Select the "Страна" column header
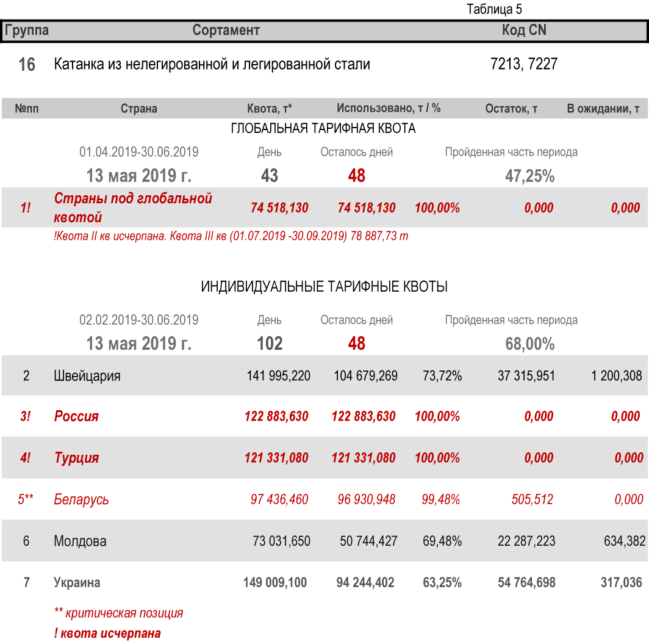The image size is (649, 644). pos(138,109)
